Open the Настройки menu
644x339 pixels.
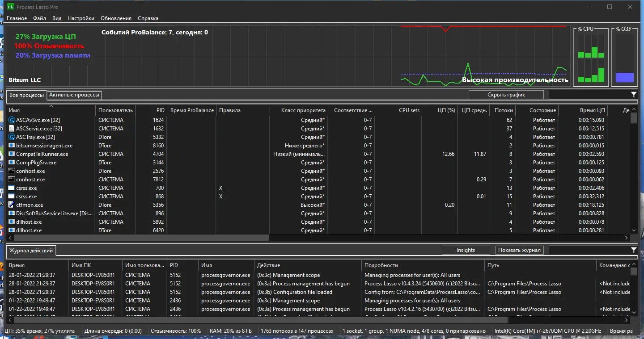(x=81, y=18)
